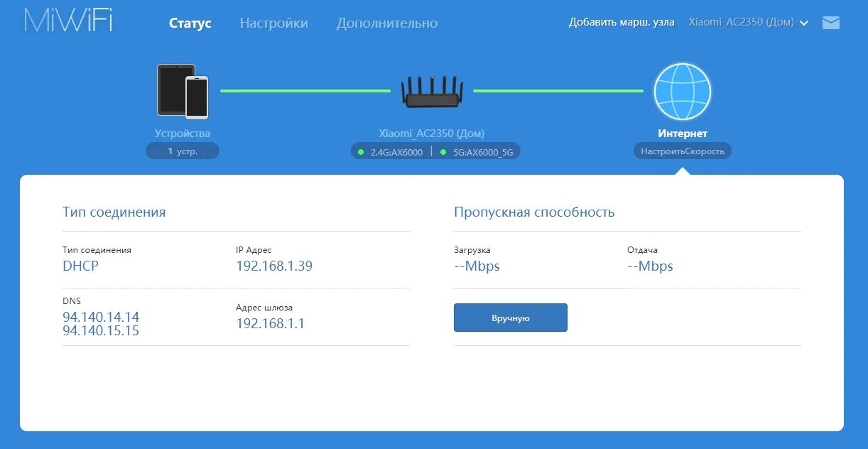Switch to the Настройки tab
Viewport: 868px width, 449px height.
[274, 23]
